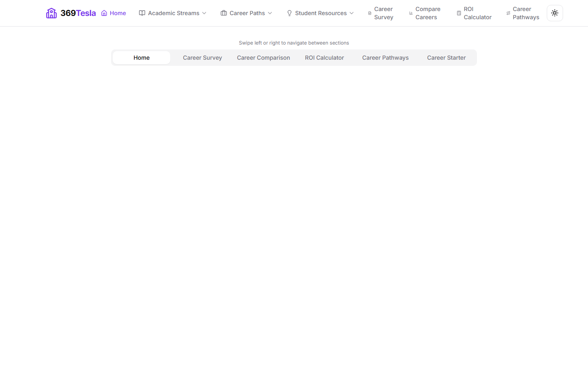Toggle the light/dark theme sun button
This screenshot has width=588, height=368.
click(555, 13)
